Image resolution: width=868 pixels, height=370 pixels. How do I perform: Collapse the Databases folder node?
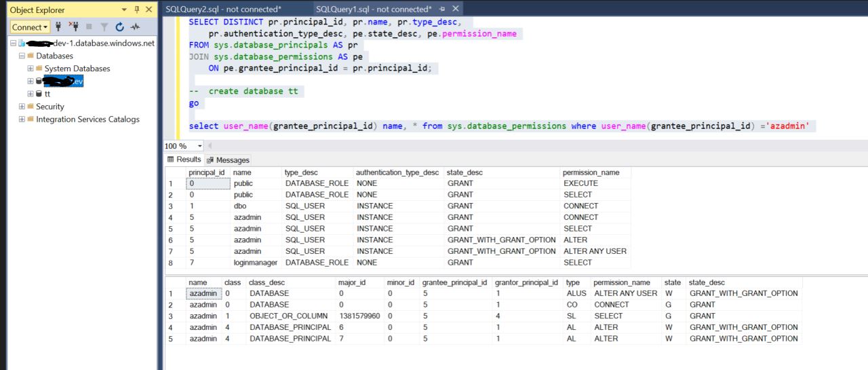(22, 56)
